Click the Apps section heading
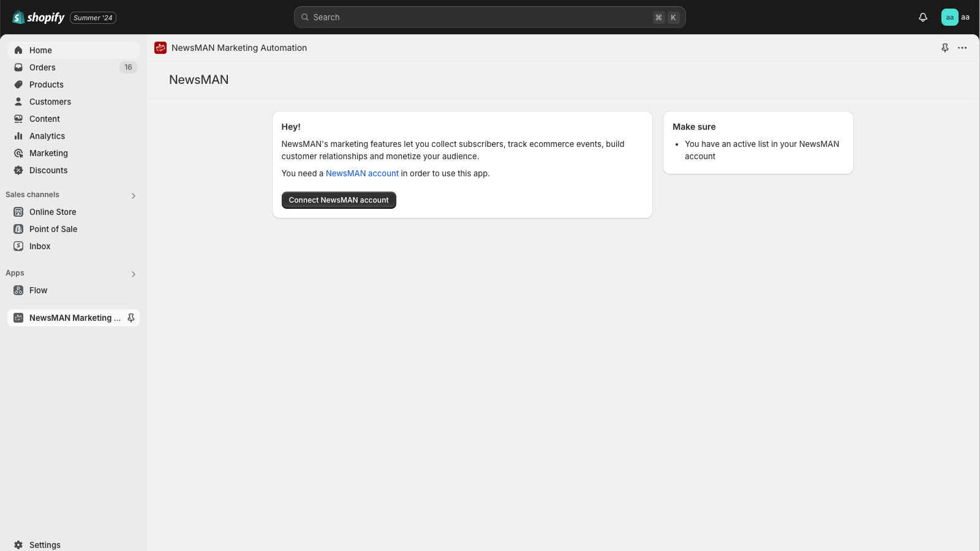 [x=15, y=273]
